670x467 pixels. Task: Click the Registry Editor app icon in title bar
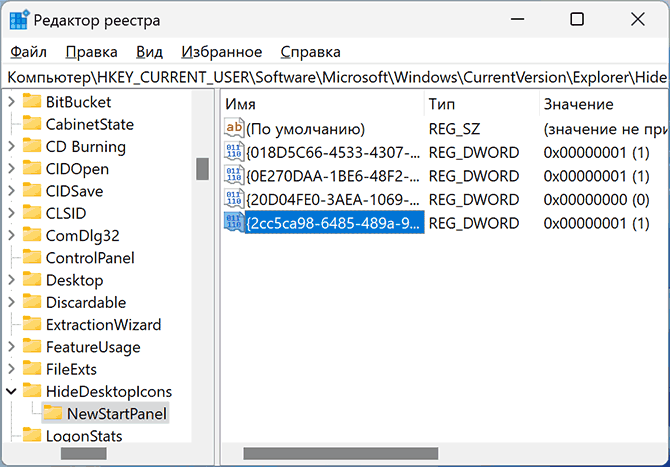click(x=19, y=20)
